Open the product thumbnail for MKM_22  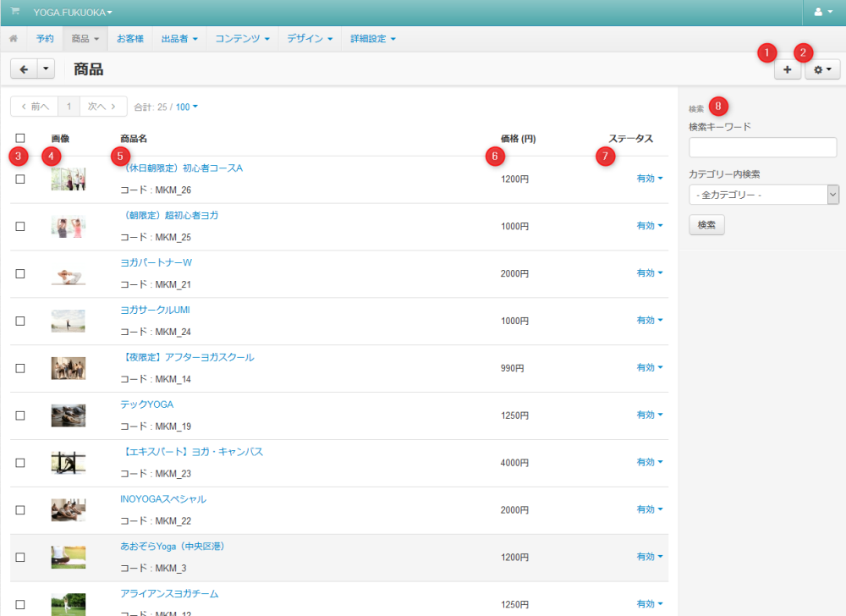(68, 509)
